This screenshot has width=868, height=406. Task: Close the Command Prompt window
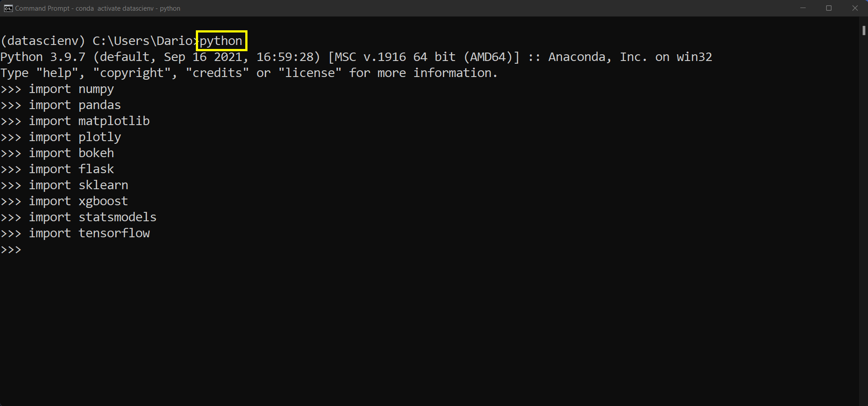855,8
